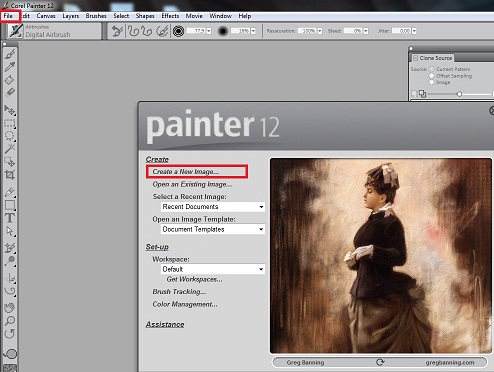Screen dimensions: 494x372
Task: Click Open an Existing Image link
Action: click(x=192, y=184)
